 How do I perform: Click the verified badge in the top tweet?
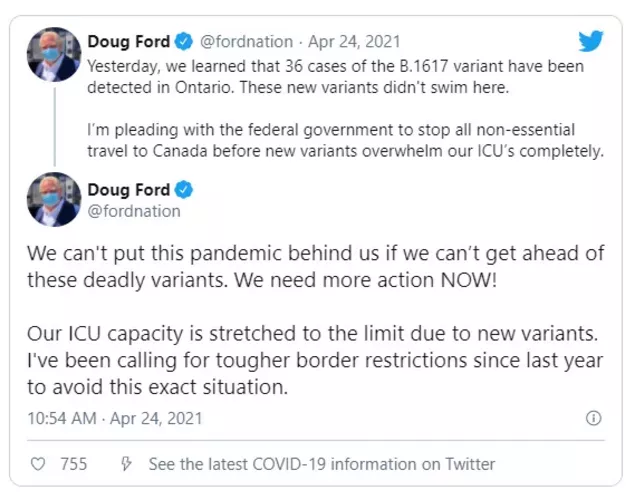(185, 42)
